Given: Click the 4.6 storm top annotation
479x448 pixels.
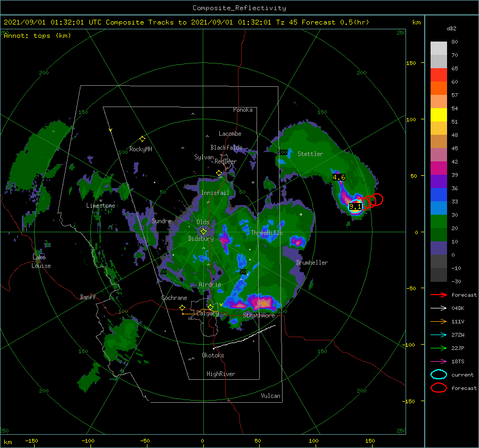Looking at the screenshot, I should click(339, 177).
